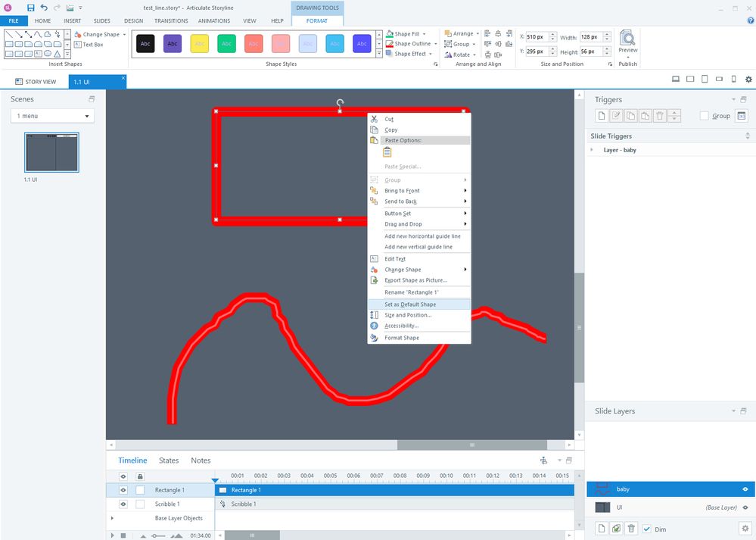Add a new slide layer
The width and height of the screenshot is (756, 540).
point(601,529)
